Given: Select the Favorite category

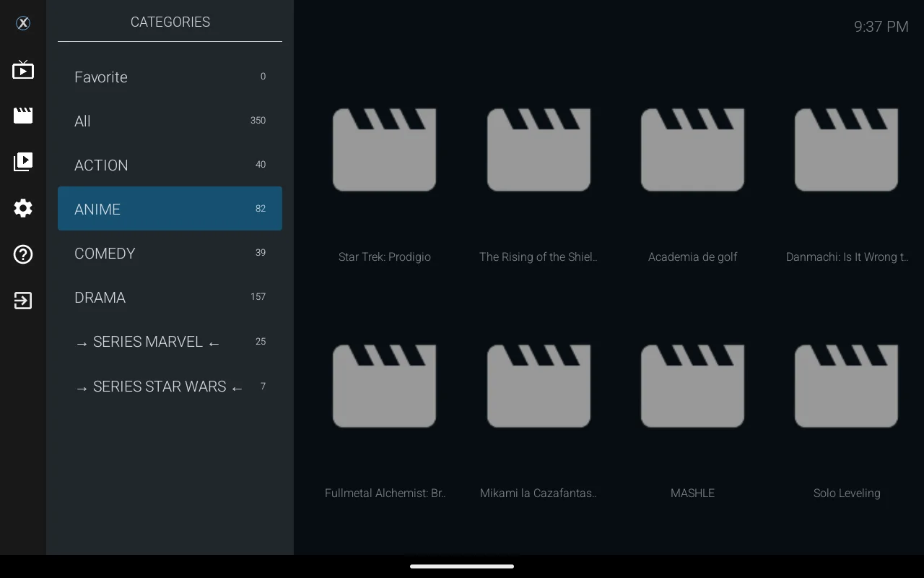Looking at the screenshot, I should click(170, 77).
